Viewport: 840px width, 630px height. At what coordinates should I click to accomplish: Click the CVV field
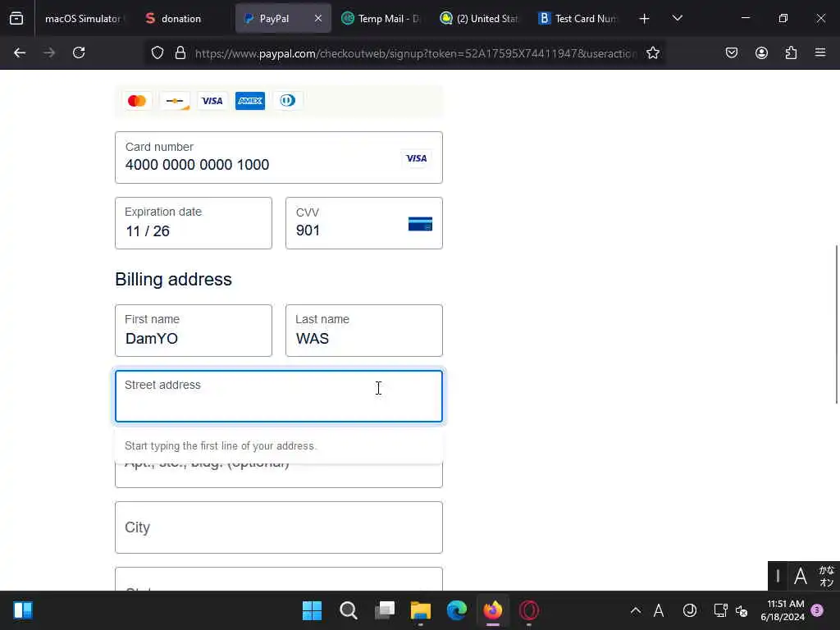coord(363,223)
